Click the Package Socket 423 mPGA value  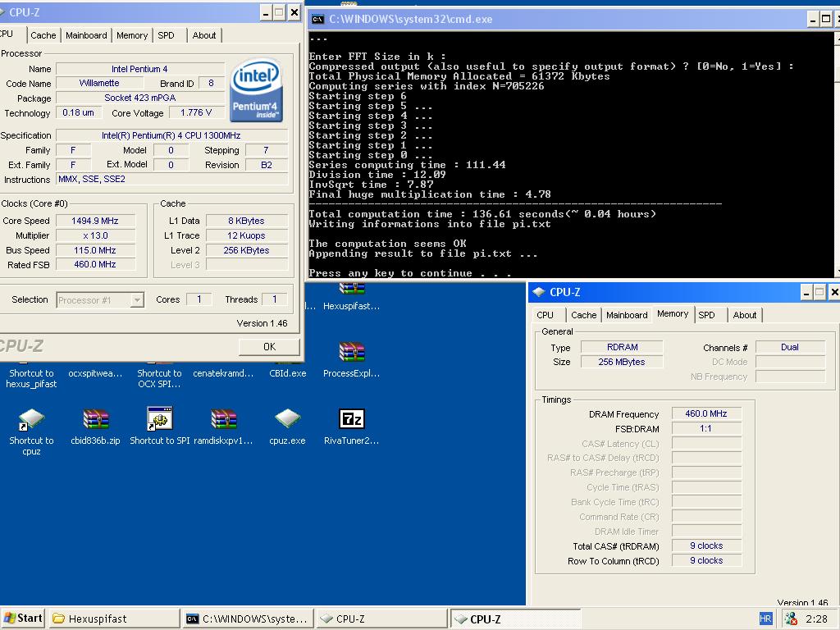coord(139,98)
